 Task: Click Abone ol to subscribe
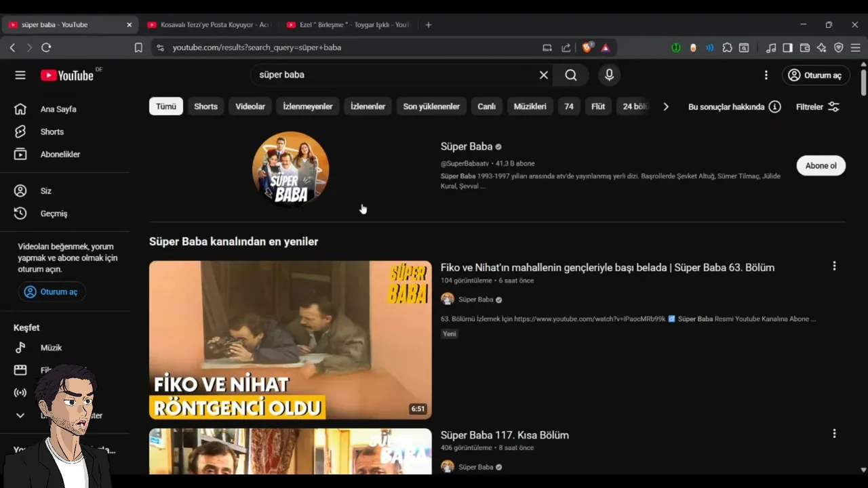pos(821,166)
